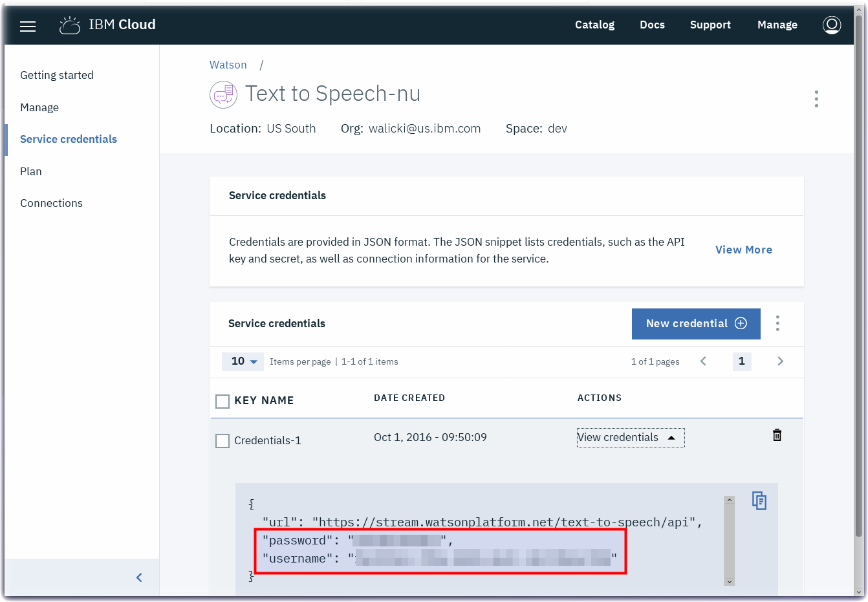
Task: Click page number 1 field
Action: point(742,361)
